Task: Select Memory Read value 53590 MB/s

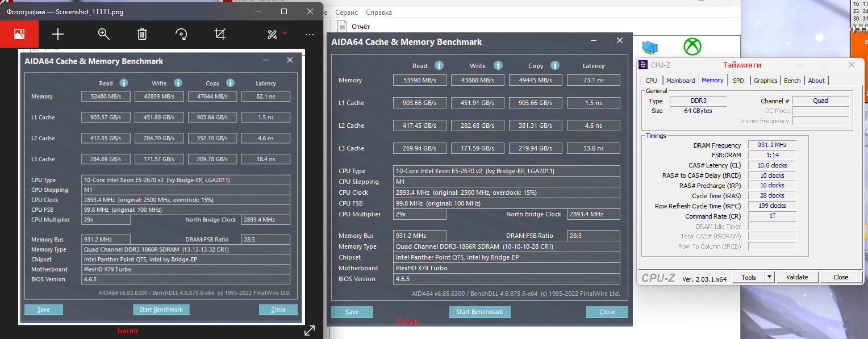Action: [x=420, y=80]
